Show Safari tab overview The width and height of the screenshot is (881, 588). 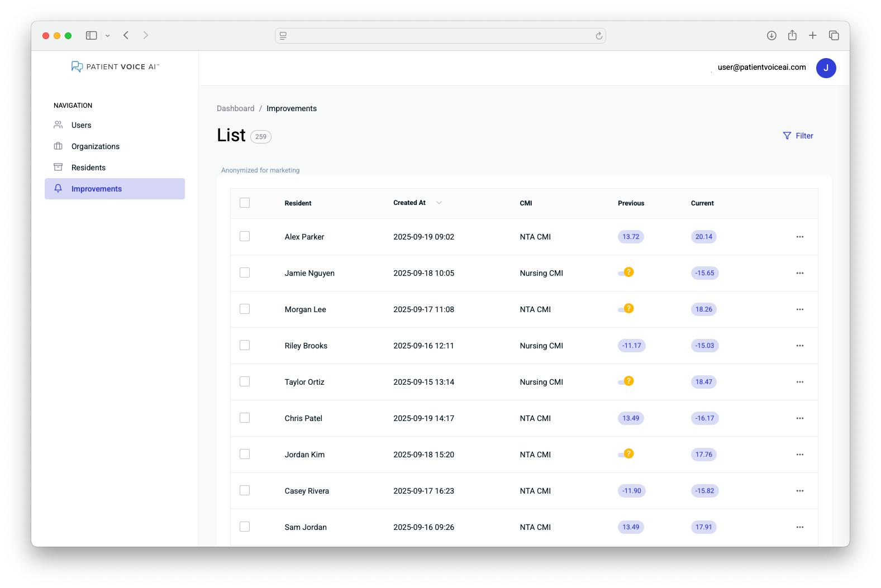[834, 36]
